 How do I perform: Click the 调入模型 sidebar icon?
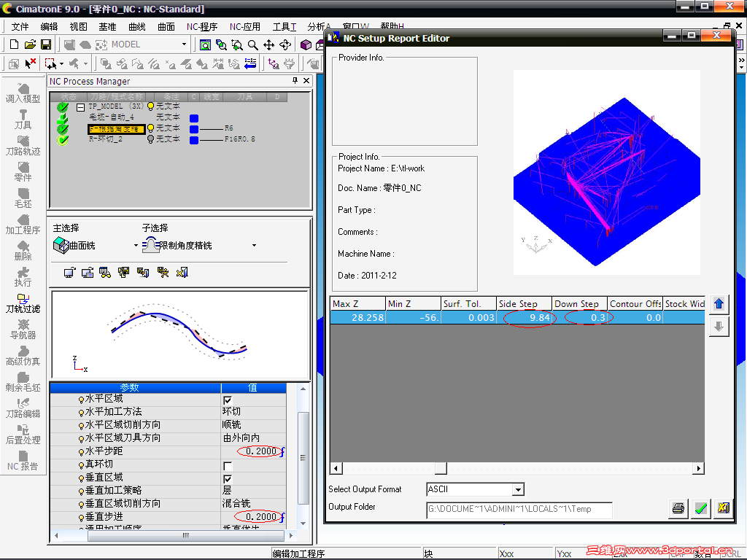click(23, 93)
